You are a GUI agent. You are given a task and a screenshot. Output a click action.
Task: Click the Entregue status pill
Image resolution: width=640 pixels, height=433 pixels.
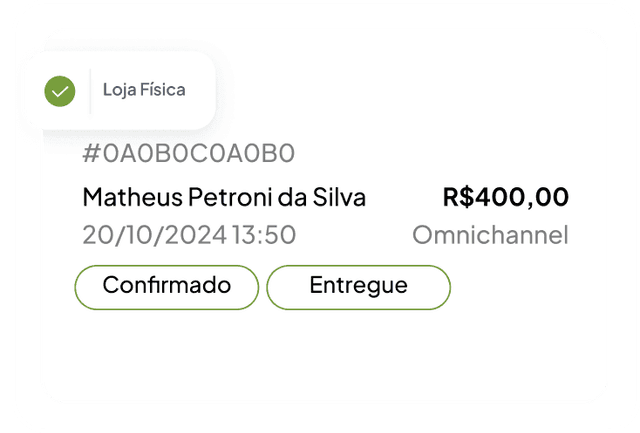point(358,287)
